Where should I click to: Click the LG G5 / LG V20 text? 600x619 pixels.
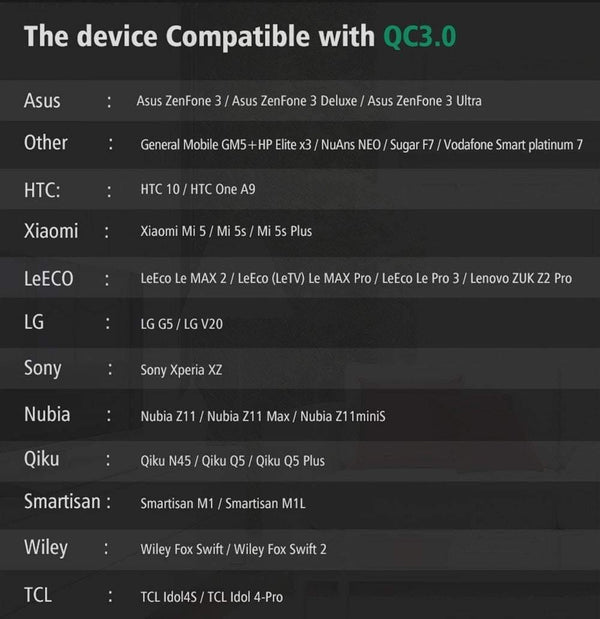[x=183, y=324]
